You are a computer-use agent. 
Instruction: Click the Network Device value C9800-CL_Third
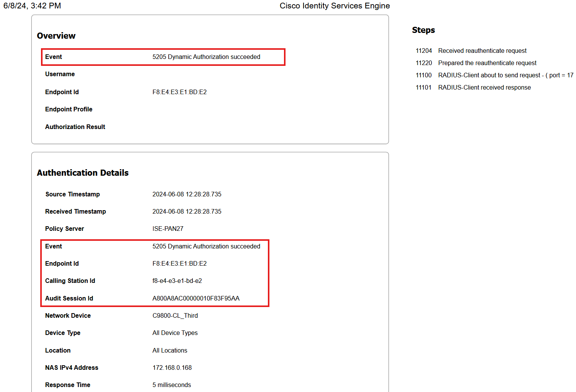click(175, 316)
